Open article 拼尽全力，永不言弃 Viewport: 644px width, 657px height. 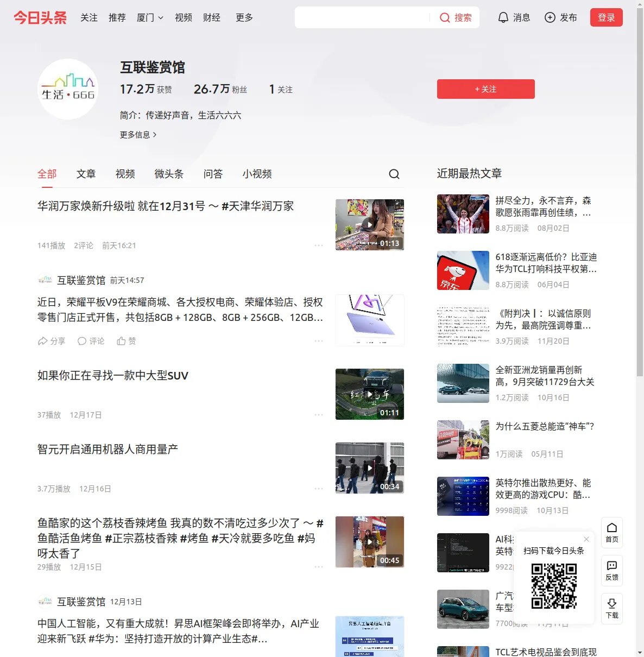544,207
